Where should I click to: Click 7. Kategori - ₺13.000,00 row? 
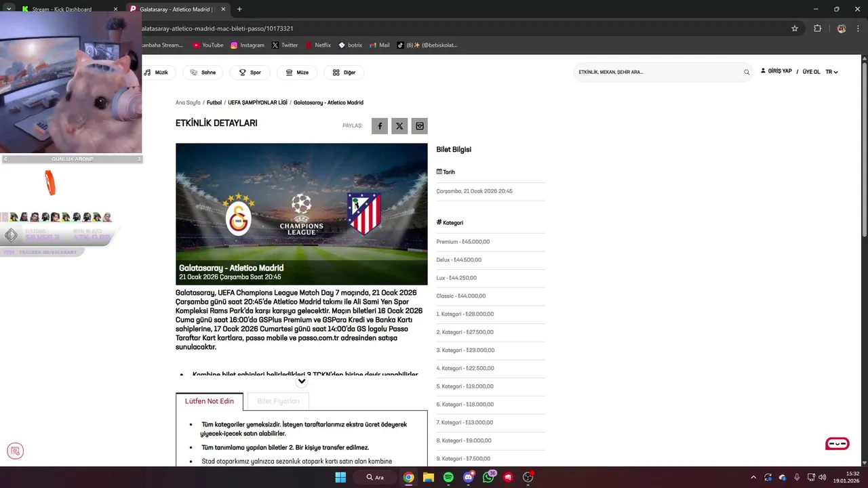point(491,423)
